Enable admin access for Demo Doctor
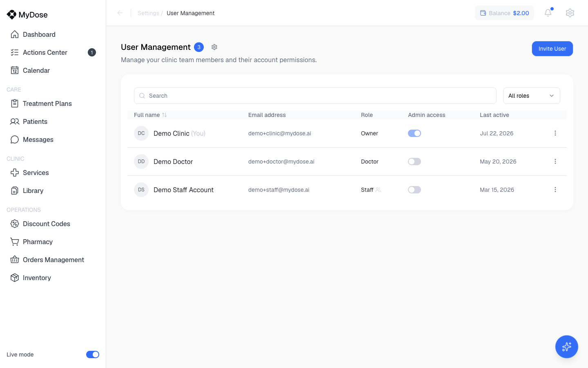Viewport: 588px width, 368px height. click(x=414, y=162)
